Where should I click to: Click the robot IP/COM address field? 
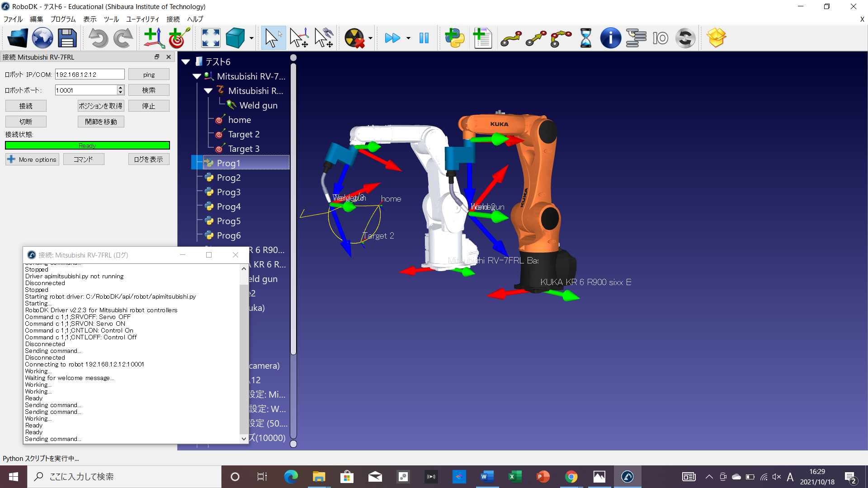(90, 75)
